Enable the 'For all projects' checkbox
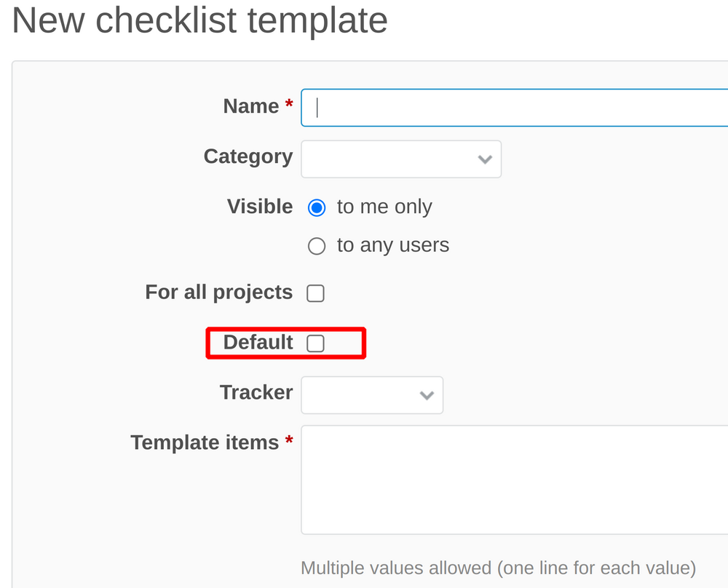 315,293
